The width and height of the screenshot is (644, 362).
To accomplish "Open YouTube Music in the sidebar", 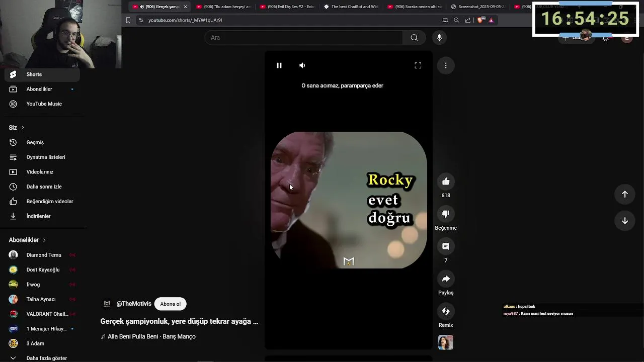I will (42, 104).
